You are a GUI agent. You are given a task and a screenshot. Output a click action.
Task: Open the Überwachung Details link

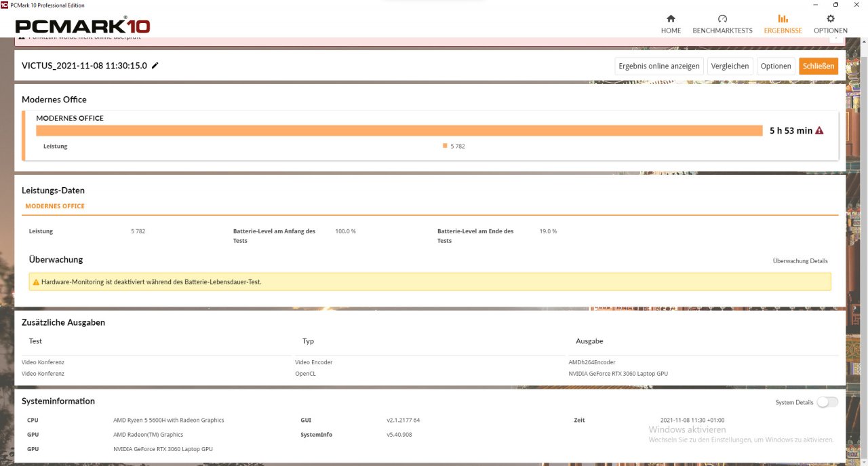[x=800, y=261]
